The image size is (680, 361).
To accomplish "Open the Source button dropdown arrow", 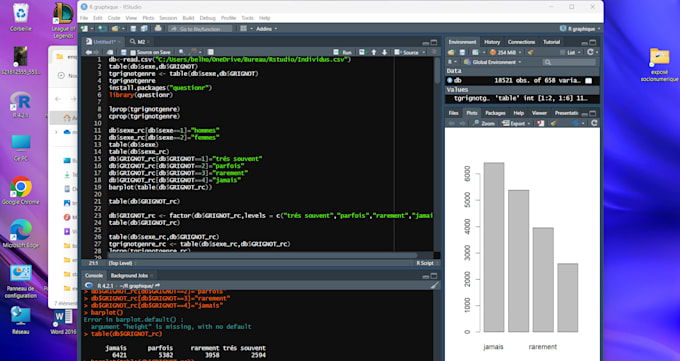I will tap(423, 52).
